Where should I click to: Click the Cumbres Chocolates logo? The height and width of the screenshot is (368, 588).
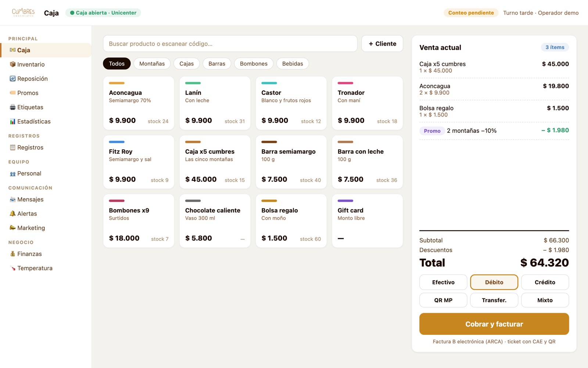23,13
